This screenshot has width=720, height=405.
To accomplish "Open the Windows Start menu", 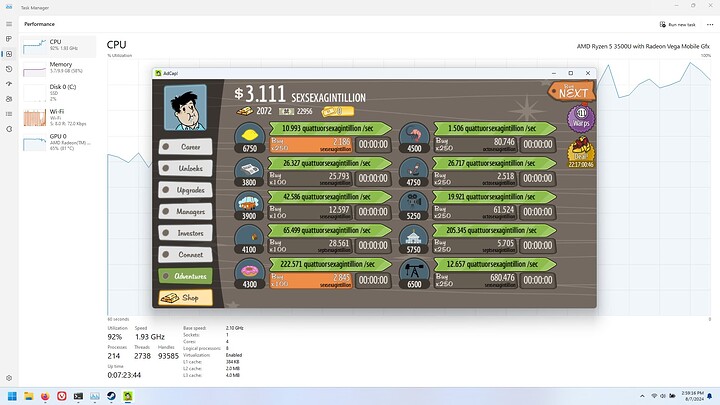I will tap(12, 396).
